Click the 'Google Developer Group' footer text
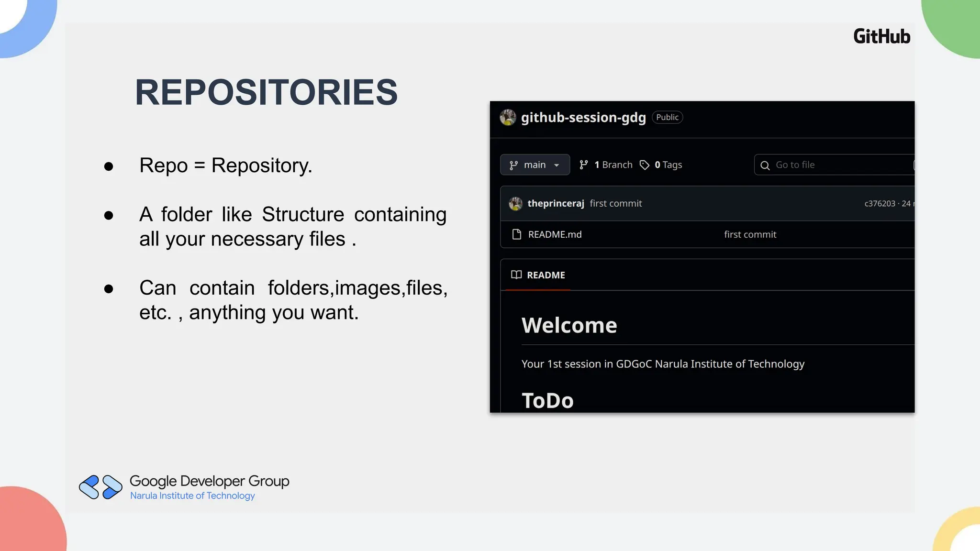 (210, 481)
